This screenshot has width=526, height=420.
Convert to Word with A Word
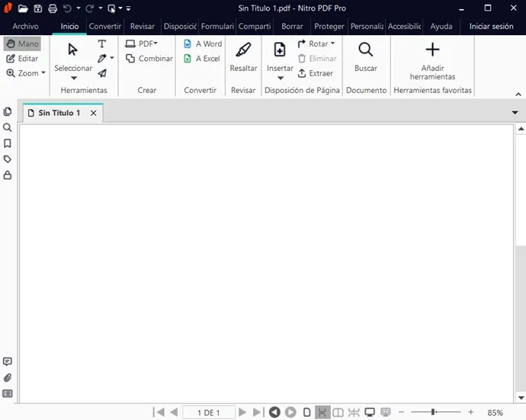pyautogui.click(x=203, y=43)
